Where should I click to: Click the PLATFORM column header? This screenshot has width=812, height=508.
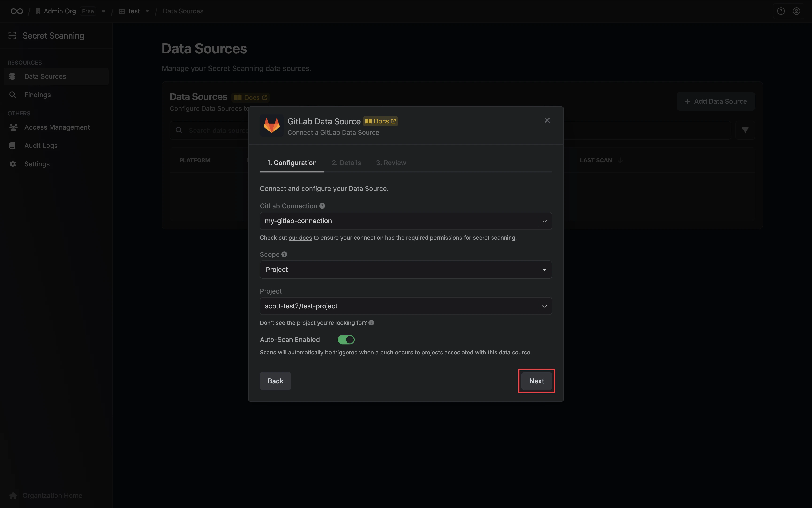click(x=195, y=160)
